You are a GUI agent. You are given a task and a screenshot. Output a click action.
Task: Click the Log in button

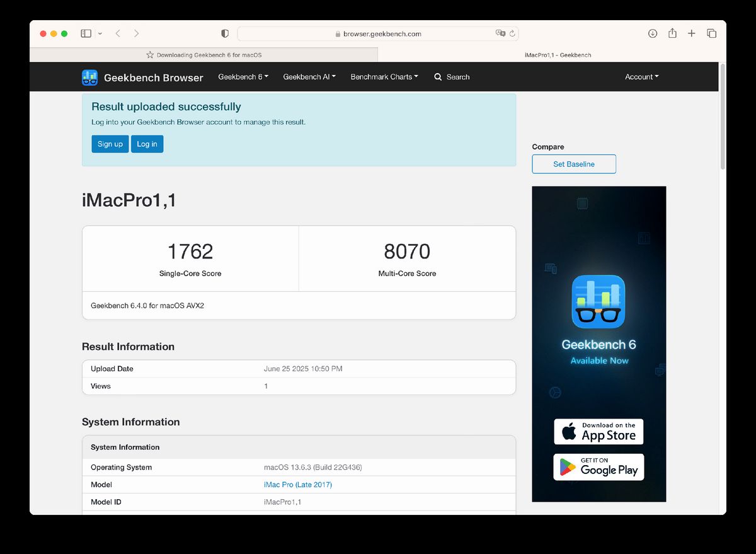[x=147, y=144]
